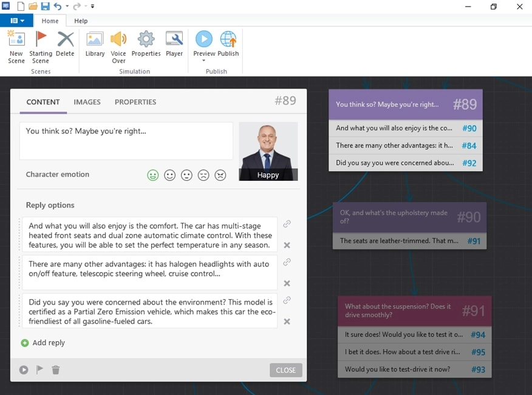Open the Help ribbon tab
Image resolution: width=532 pixels, height=395 pixels.
point(81,21)
